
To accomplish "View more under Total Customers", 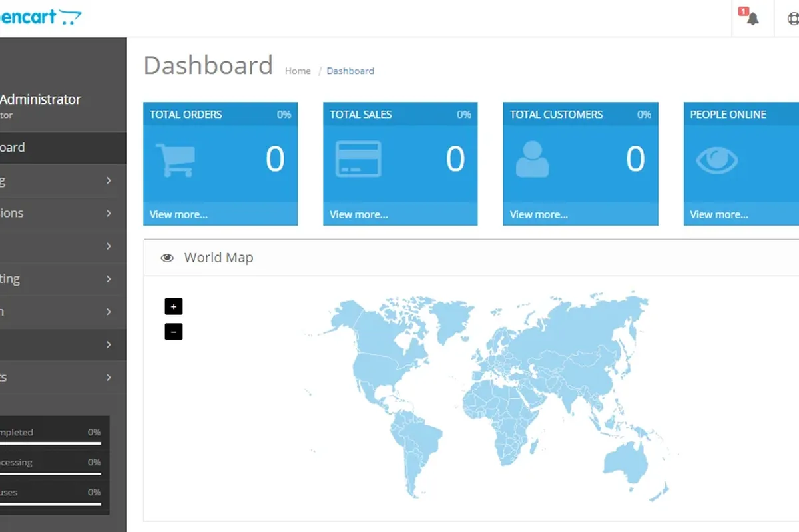I will [539, 214].
